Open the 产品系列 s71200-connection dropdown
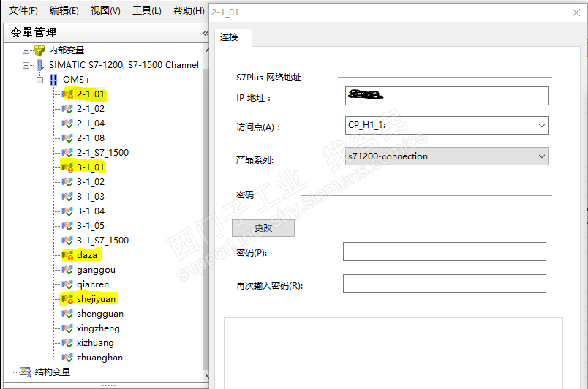588x389 pixels. pos(541,156)
